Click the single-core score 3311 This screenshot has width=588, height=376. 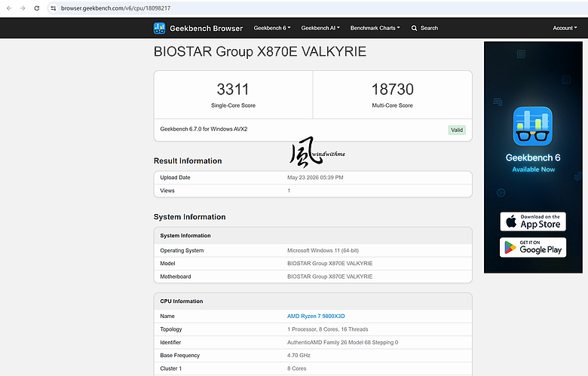(x=233, y=89)
